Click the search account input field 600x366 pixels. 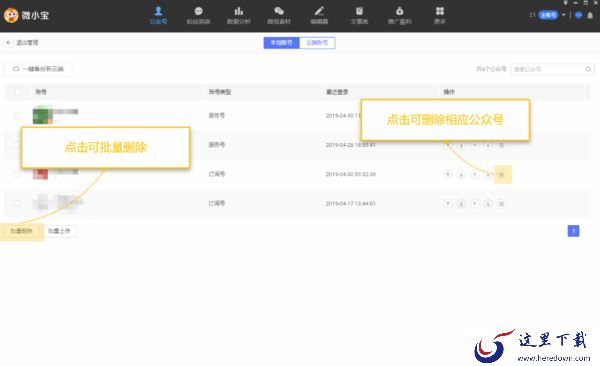tap(548, 69)
